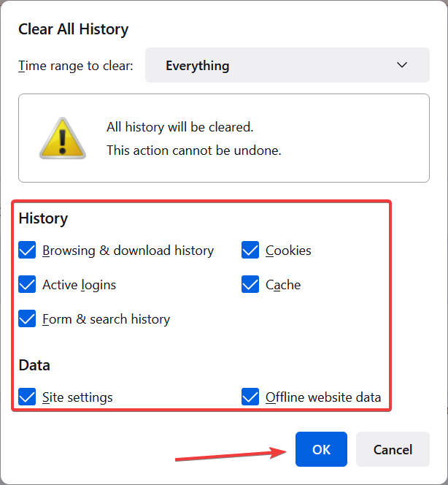Image resolution: width=448 pixels, height=485 pixels.
Task: Click the chevron arrow in the time range box
Action: pos(401,65)
